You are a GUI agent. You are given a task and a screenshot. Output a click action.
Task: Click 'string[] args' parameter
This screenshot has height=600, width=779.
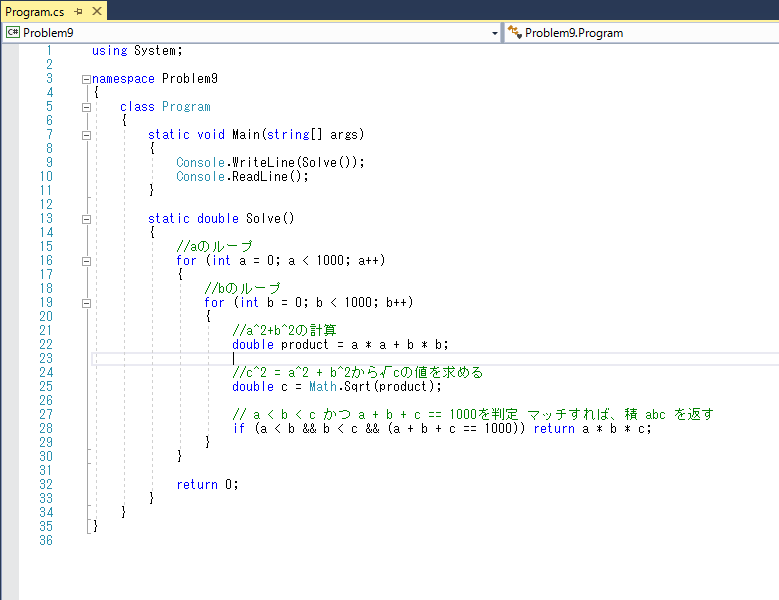tap(312, 135)
